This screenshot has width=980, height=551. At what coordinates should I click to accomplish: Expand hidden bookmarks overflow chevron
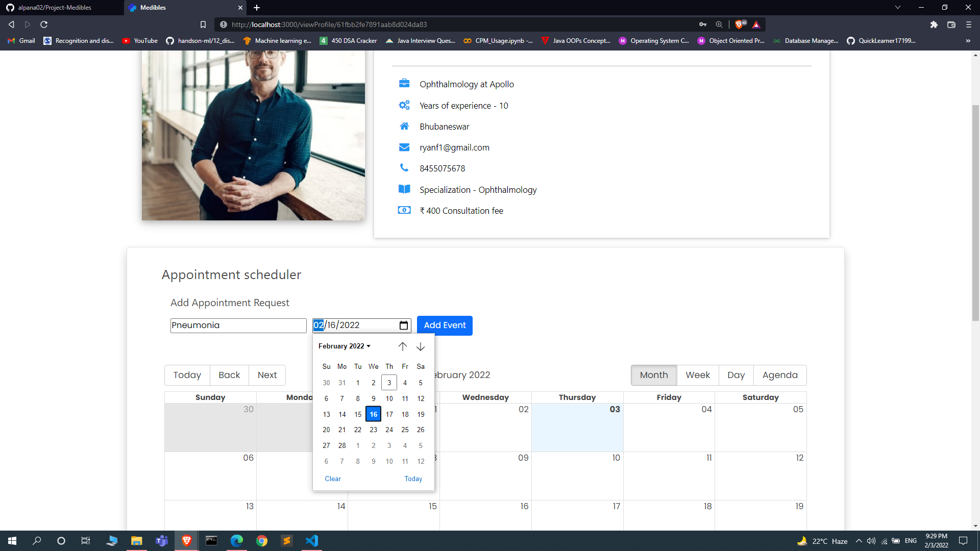tap(968, 41)
